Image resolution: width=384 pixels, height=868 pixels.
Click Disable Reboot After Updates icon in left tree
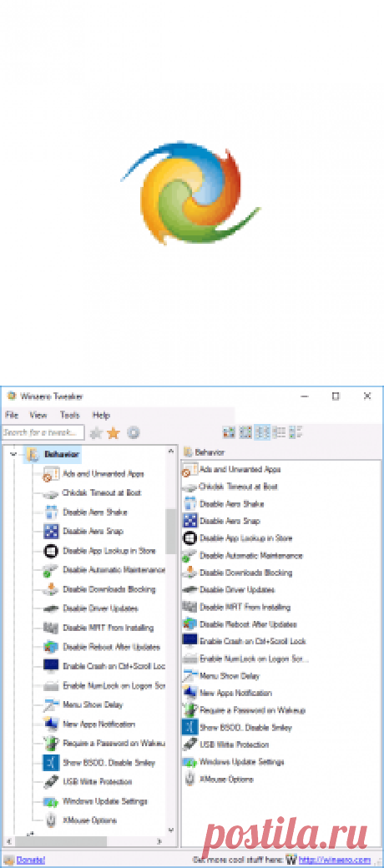click(x=51, y=647)
